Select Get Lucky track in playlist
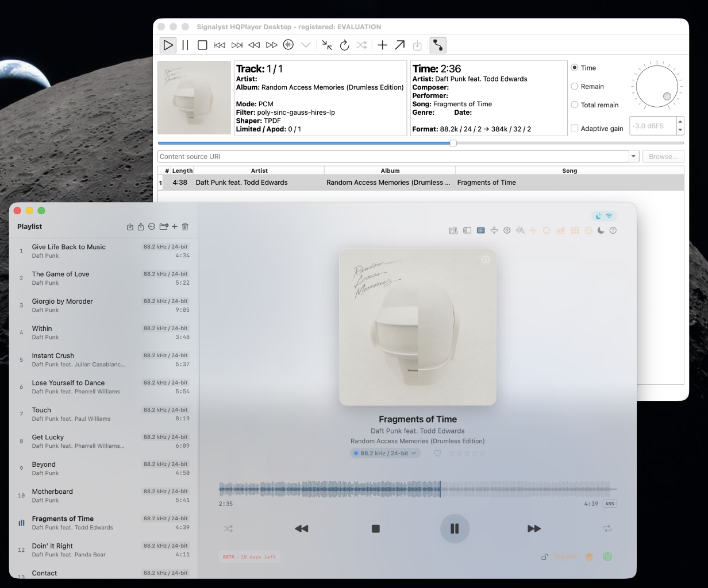Screen dimensions: 708x588 click(103, 441)
